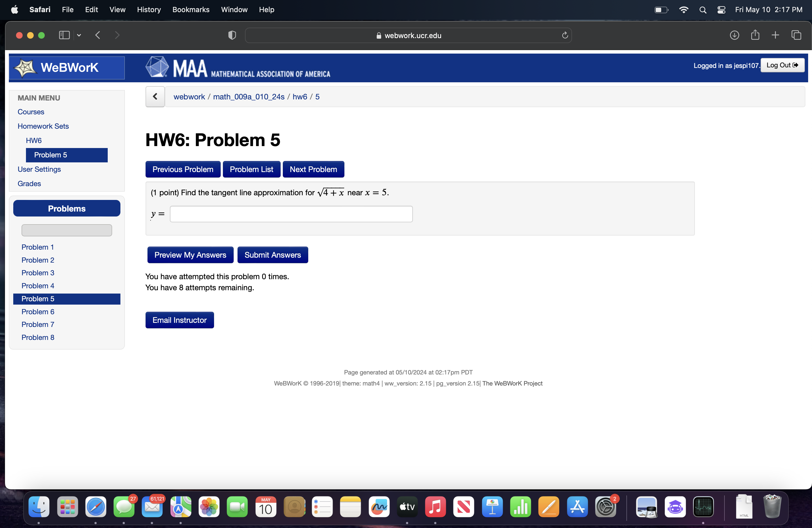Open macOS Control Center toggles

(721, 10)
